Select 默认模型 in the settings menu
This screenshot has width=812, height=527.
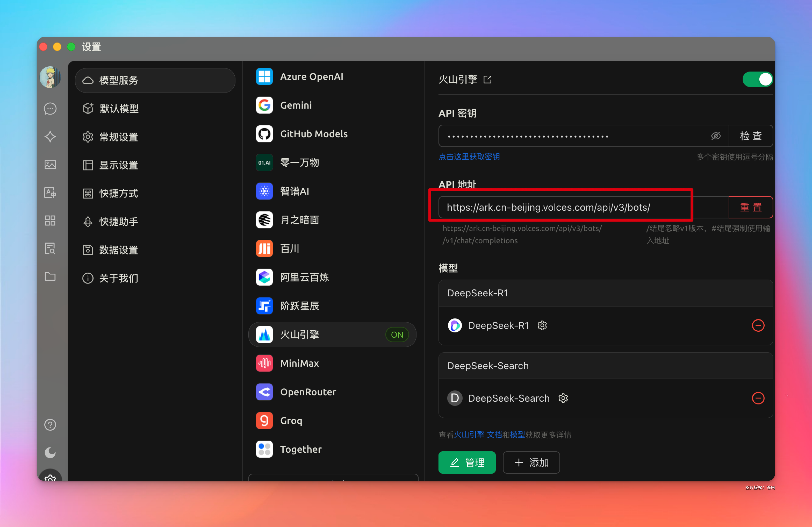click(x=119, y=109)
